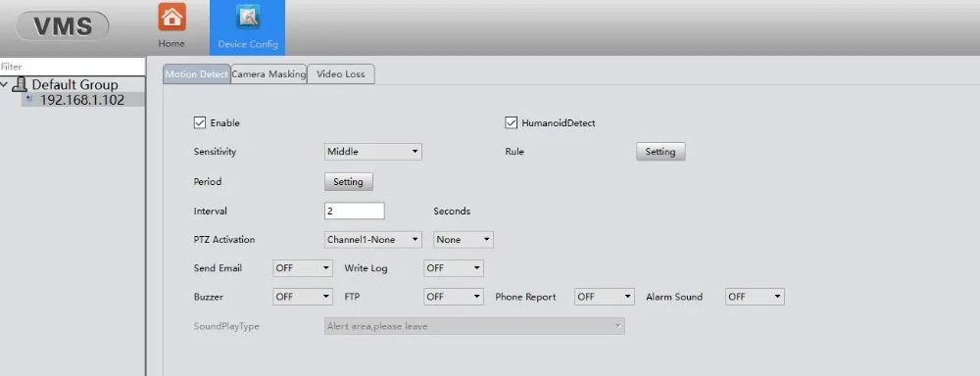Open the second PTZ Activation dropdown showing None
The height and width of the screenshot is (376, 980).
464,239
